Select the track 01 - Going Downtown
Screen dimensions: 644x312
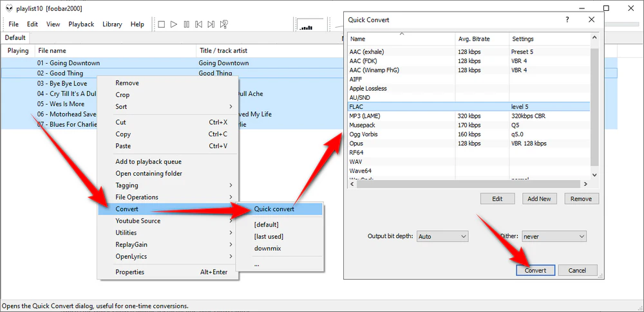tap(309, 63)
